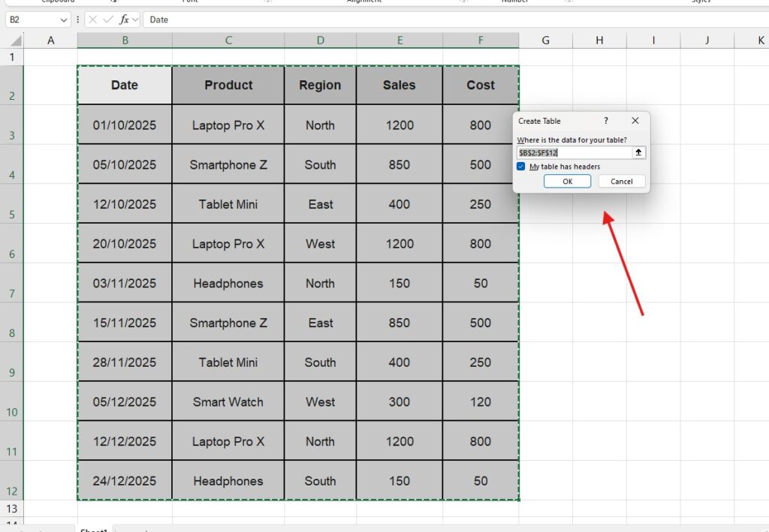
Task: Select column F header
Action: click(x=481, y=39)
